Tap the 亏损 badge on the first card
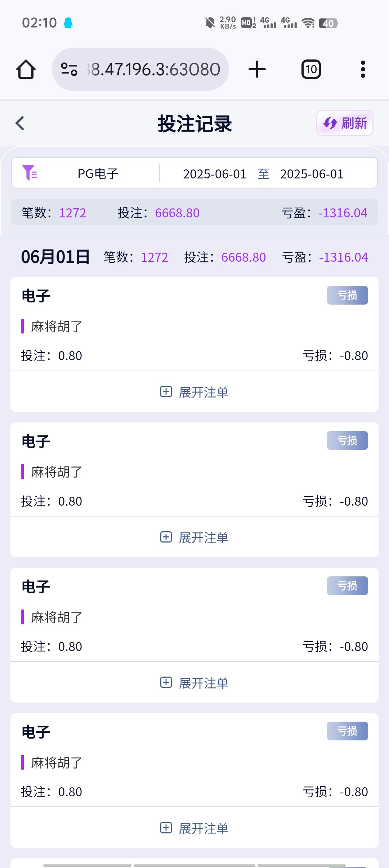This screenshot has width=389, height=868. (x=347, y=295)
